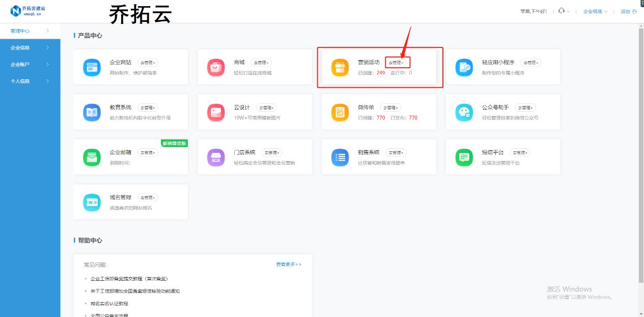Click the 到期时间 text under 企业邮箱
The height and width of the screenshot is (317, 644).
pyautogui.click(x=120, y=163)
